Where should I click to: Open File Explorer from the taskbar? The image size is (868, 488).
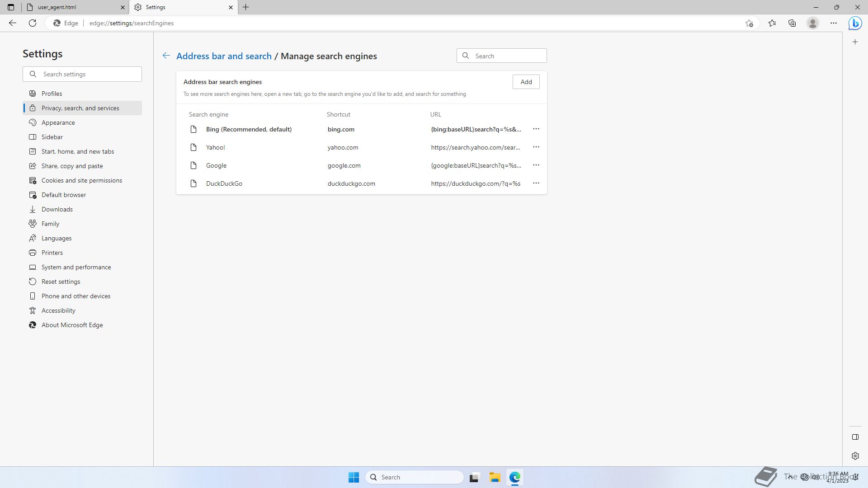click(x=495, y=477)
